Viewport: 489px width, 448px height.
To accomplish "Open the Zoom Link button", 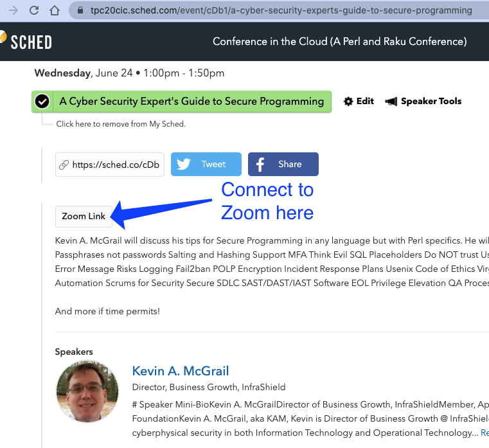I will (x=84, y=216).
